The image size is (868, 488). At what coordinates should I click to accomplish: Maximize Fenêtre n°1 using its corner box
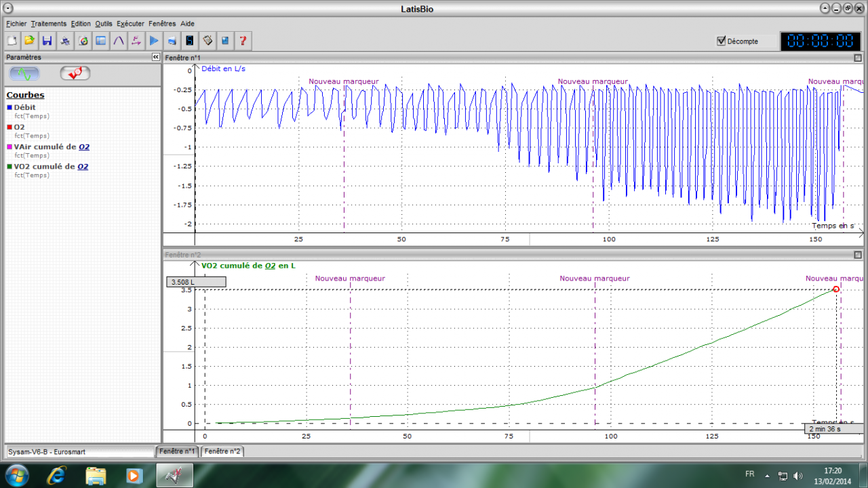pos(858,58)
